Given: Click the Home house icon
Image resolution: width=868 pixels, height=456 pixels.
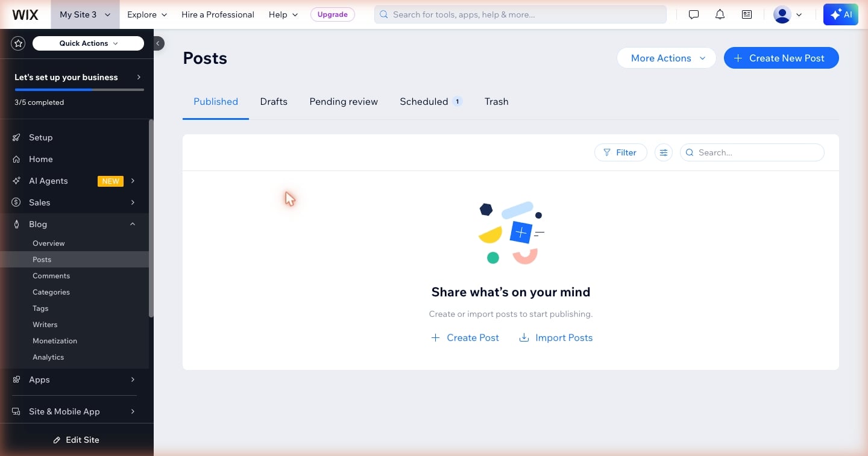Looking at the screenshot, I should (17, 159).
